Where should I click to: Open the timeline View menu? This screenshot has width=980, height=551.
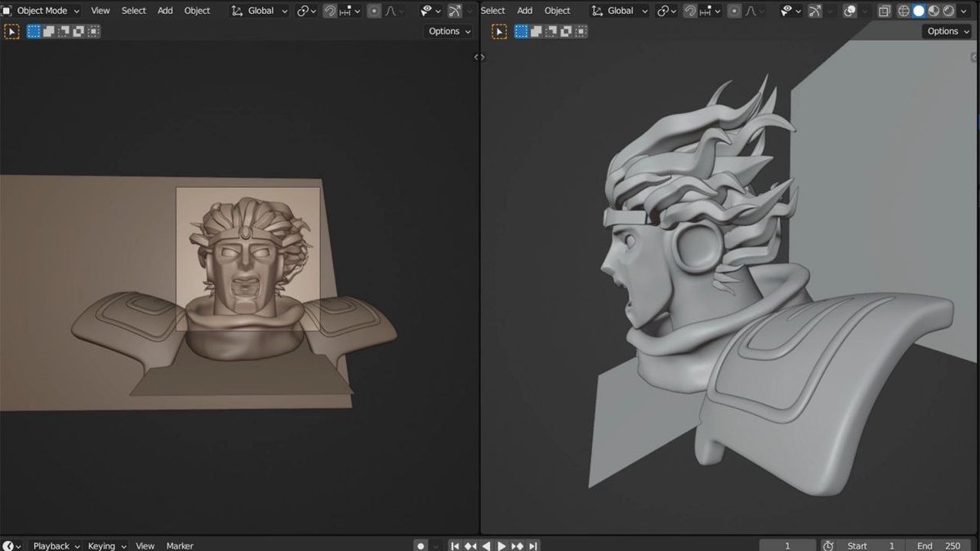[145, 545]
